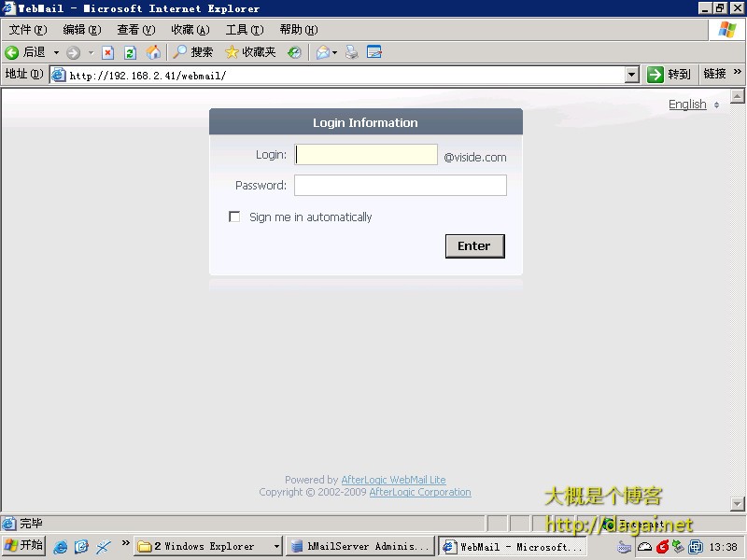Click the WebMail taskbar button

(x=513, y=546)
